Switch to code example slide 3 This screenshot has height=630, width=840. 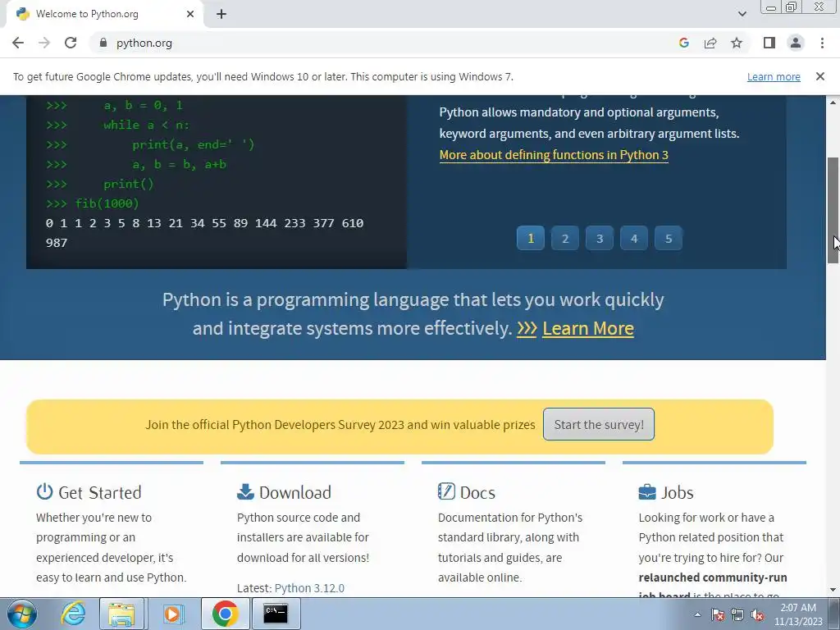pyautogui.click(x=600, y=239)
